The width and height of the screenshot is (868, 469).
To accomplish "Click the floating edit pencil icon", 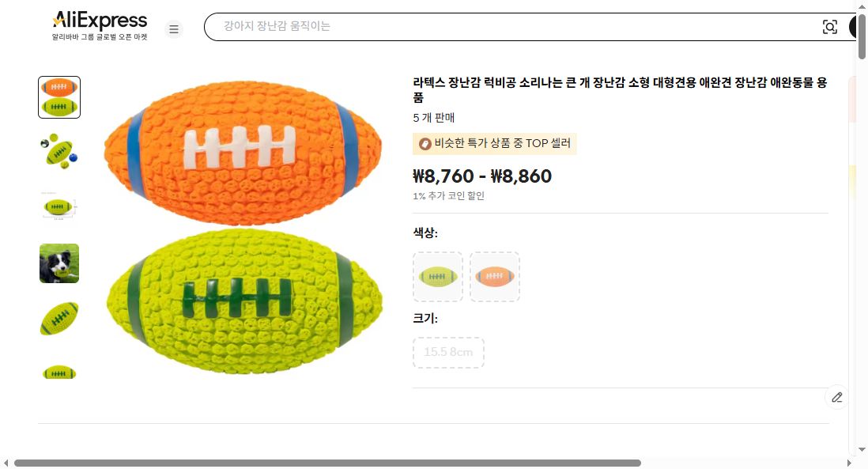I will [x=836, y=397].
